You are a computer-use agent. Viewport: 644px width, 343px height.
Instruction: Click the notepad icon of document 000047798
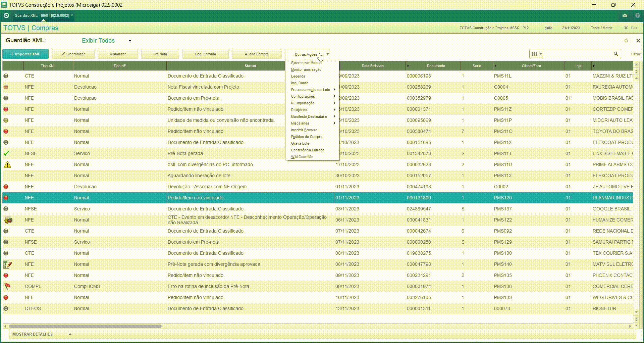(7, 264)
